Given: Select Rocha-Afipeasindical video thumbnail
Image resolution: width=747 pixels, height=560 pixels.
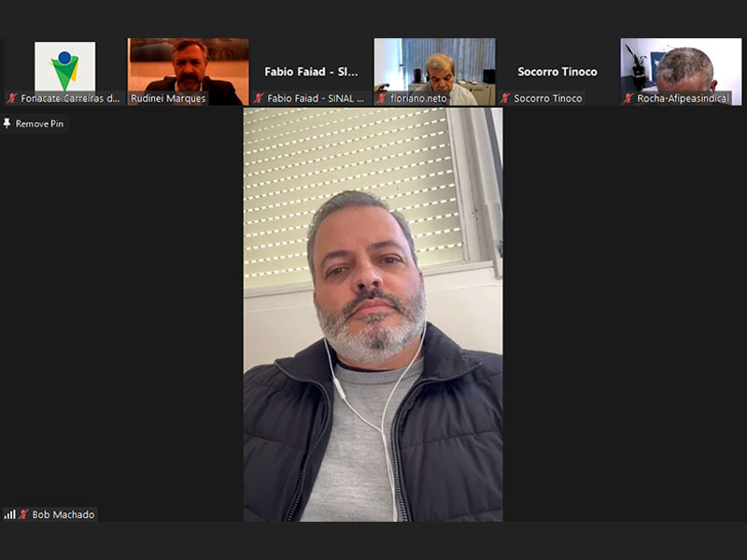Looking at the screenshot, I should point(681,63).
